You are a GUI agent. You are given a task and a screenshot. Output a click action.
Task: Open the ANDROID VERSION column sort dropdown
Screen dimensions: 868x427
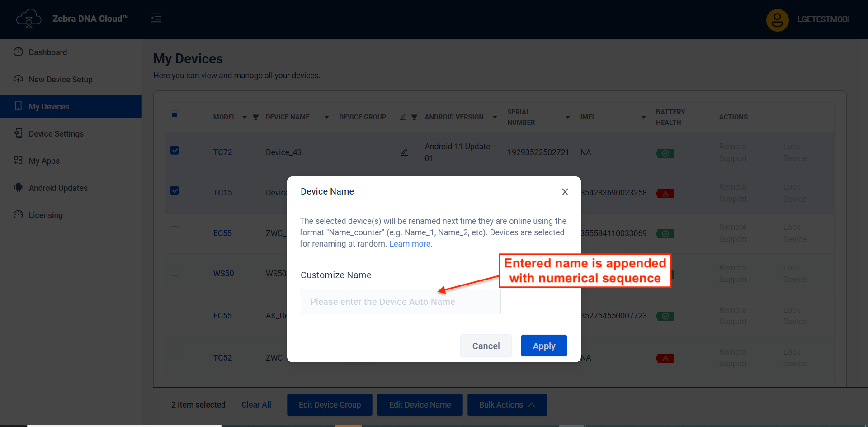(495, 117)
